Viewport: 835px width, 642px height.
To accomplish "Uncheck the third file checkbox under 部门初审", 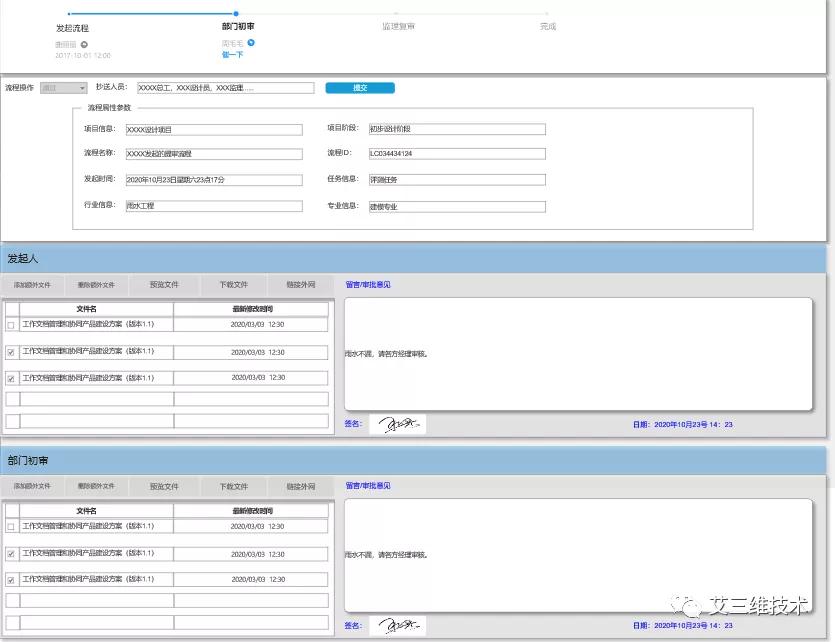I will pos(11,580).
